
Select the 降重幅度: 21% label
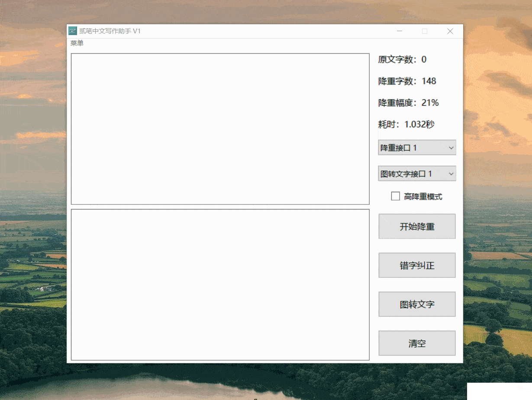pos(408,103)
